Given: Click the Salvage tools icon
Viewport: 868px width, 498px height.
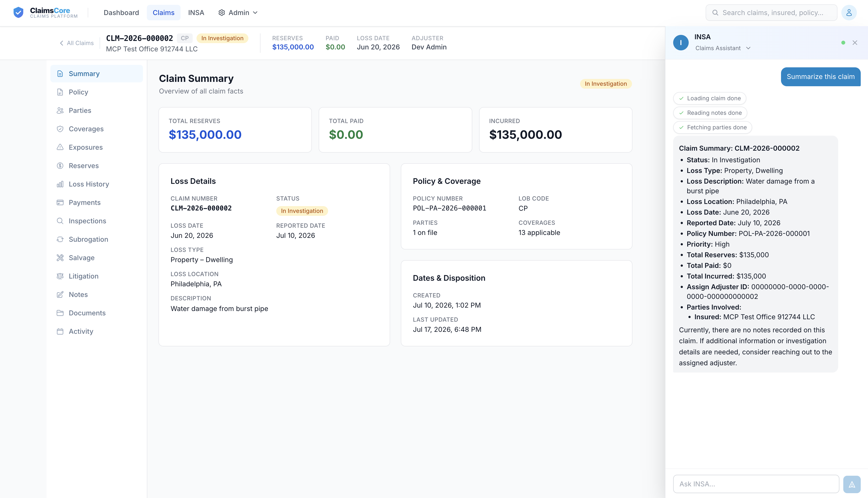Looking at the screenshot, I should coord(60,258).
